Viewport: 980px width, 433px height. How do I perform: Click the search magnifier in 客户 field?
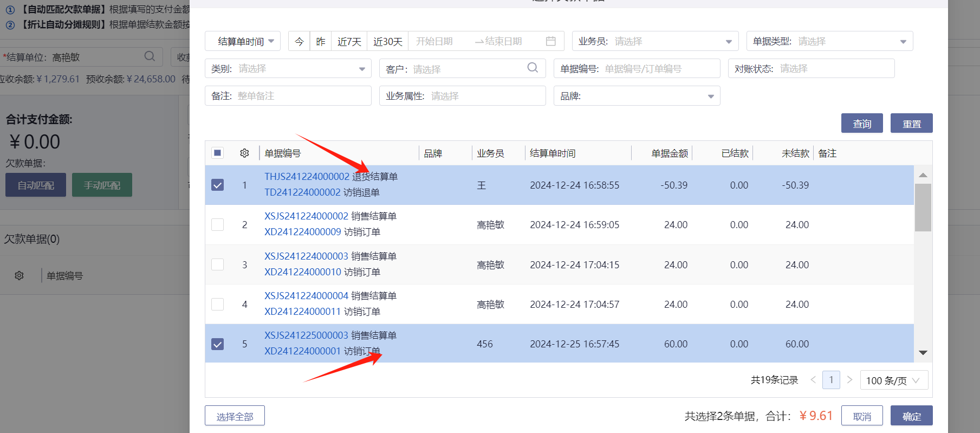533,68
